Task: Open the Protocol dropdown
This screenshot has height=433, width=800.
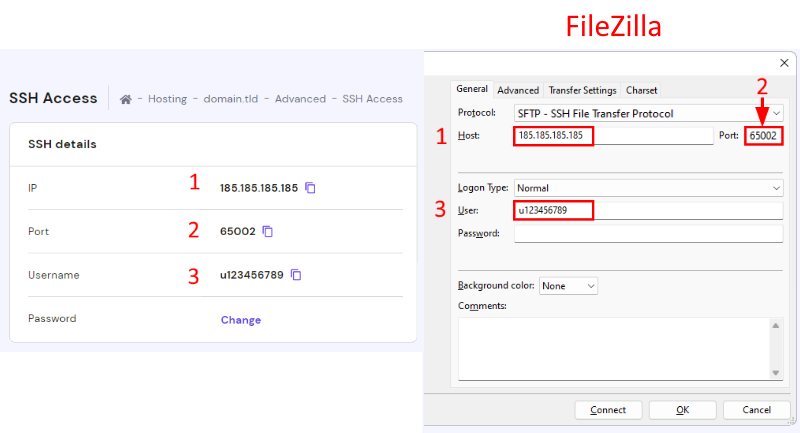Action: (648, 113)
